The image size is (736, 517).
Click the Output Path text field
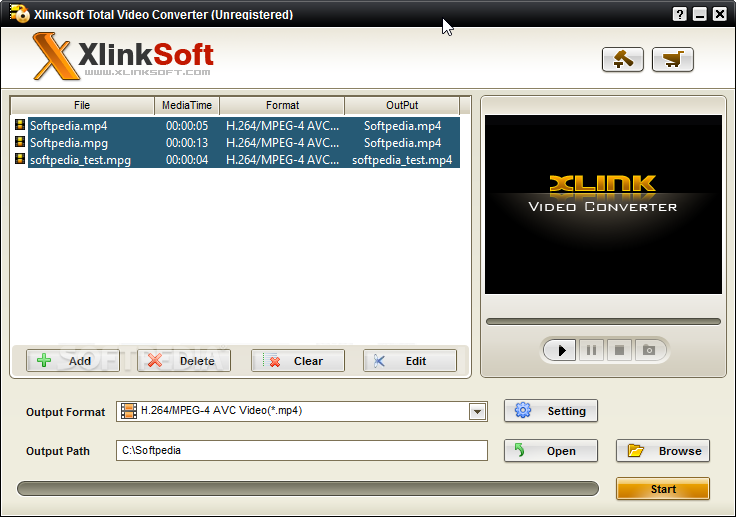(x=302, y=451)
